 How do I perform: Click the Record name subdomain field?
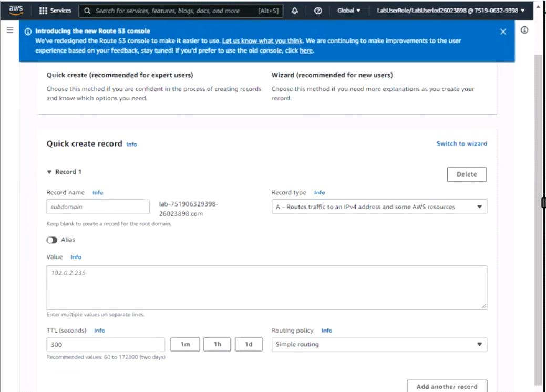click(98, 207)
